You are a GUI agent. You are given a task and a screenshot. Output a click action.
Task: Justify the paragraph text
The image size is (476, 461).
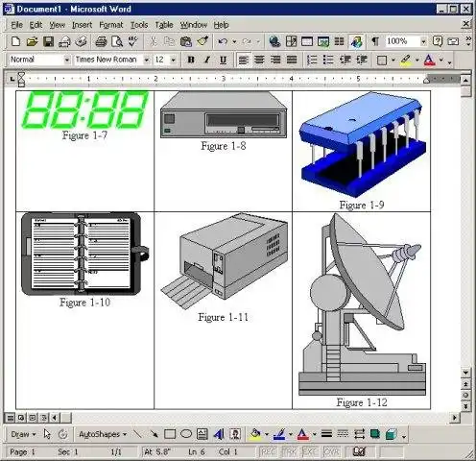pos(292,60)
